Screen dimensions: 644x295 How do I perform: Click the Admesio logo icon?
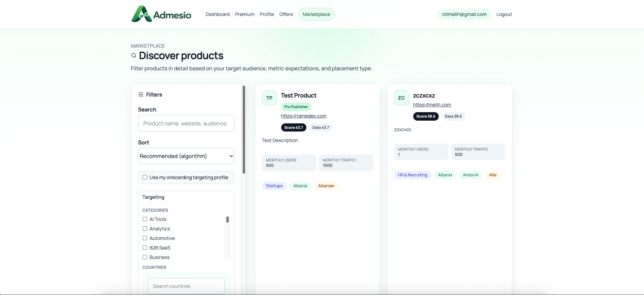tap(141, 14)
